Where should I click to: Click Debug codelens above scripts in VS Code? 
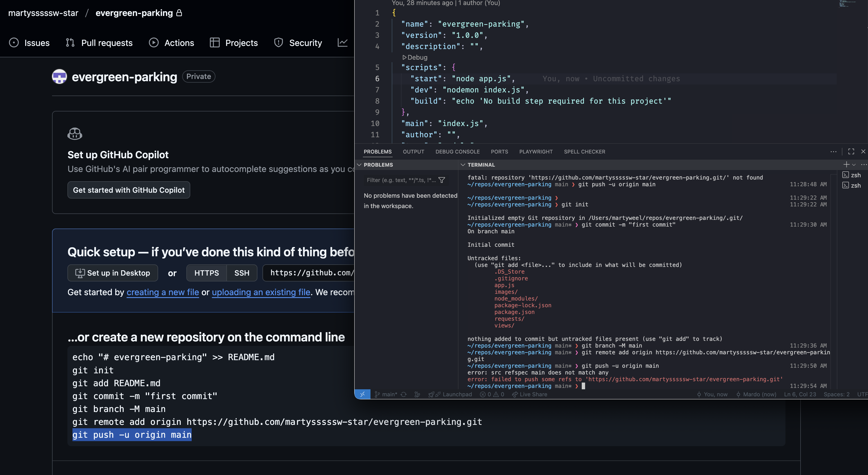click(415, 57)
